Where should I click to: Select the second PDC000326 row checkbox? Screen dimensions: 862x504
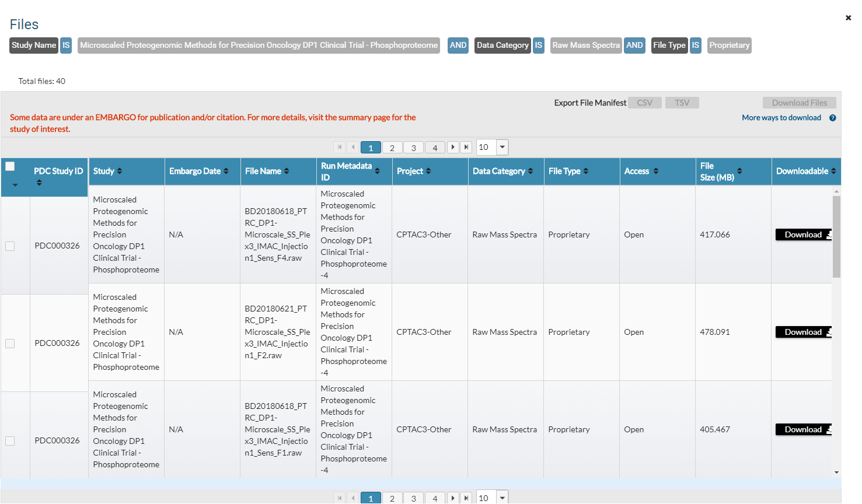10,344
